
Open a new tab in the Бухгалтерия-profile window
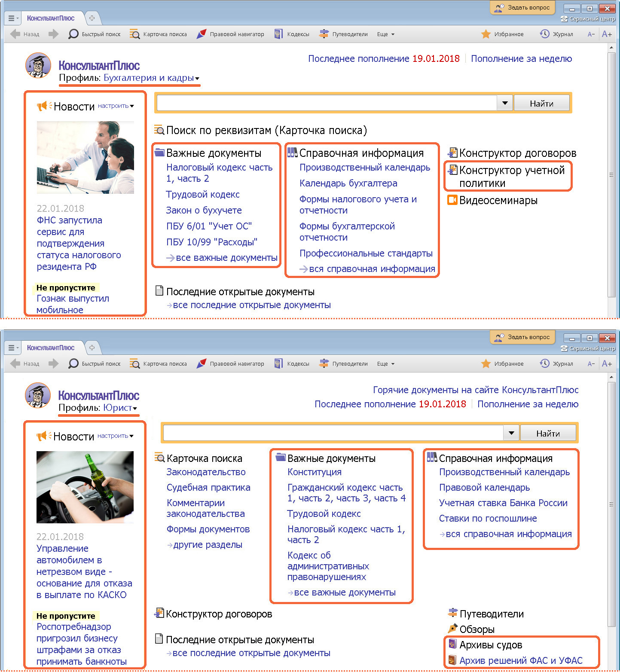click(92, 18)
